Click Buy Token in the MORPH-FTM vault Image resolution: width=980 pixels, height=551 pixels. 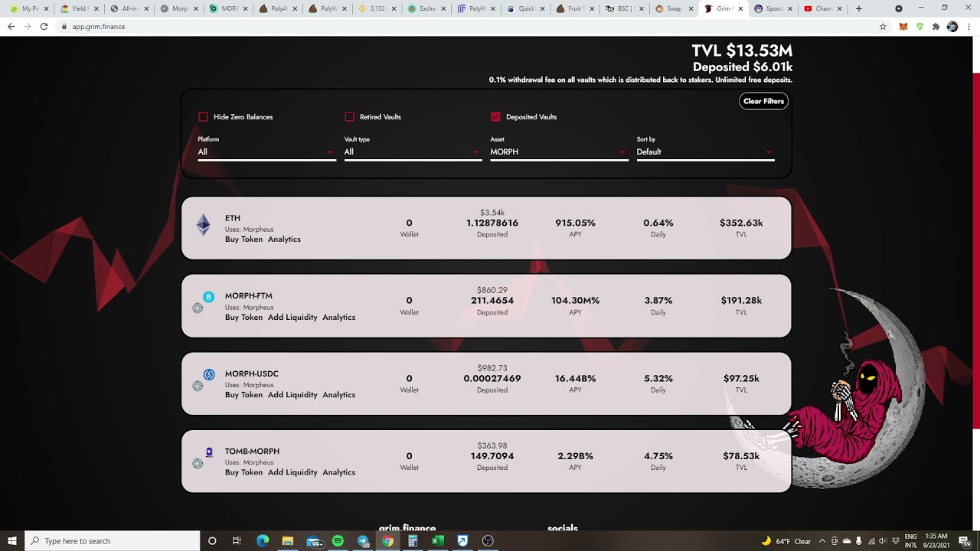pos(243,317)
